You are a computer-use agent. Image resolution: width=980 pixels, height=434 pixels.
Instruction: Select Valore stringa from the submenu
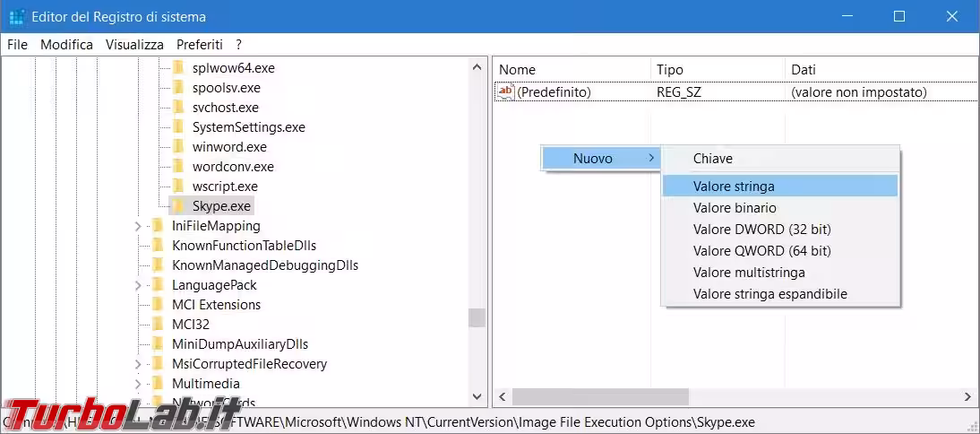(x=734, y=187)
